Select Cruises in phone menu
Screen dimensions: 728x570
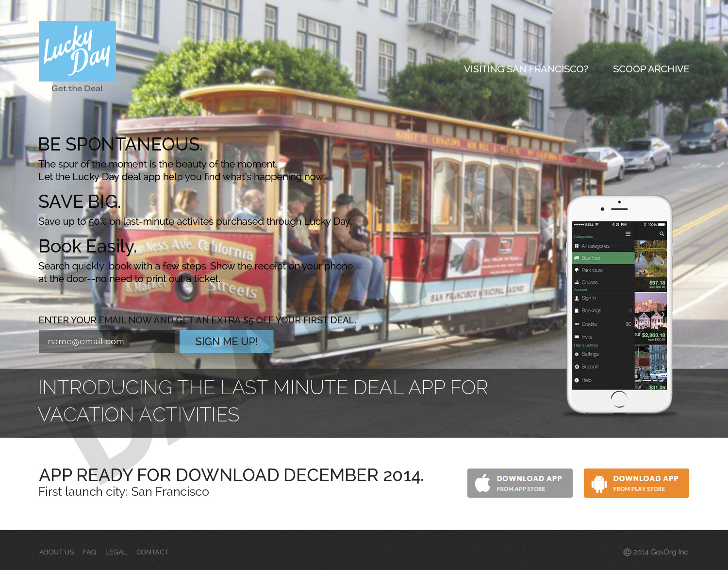click(603, 283)
